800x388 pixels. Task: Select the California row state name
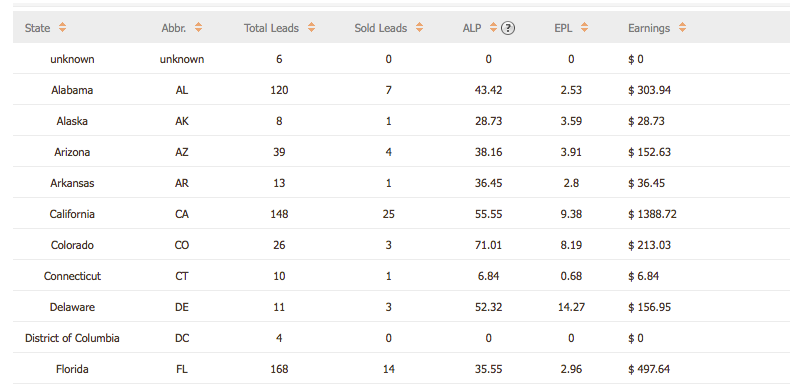coord(72,214)
